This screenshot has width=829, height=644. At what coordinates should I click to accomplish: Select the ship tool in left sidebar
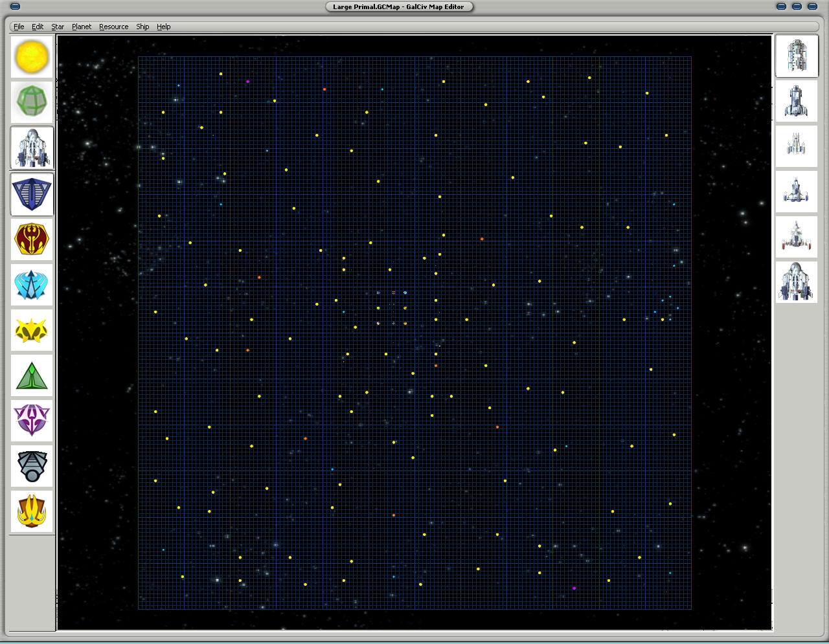click(x=32, y=148)
